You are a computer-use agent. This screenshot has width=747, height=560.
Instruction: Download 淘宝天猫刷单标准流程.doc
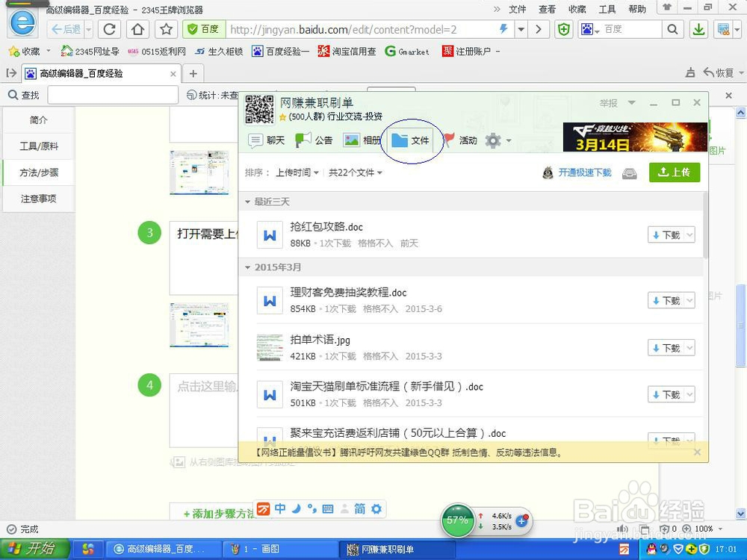pyautogui.click(x=666, y=394)
